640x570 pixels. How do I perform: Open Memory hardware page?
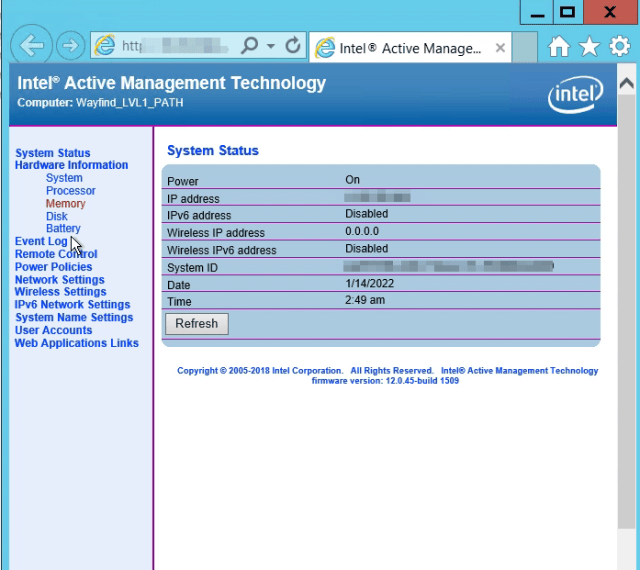65,203
